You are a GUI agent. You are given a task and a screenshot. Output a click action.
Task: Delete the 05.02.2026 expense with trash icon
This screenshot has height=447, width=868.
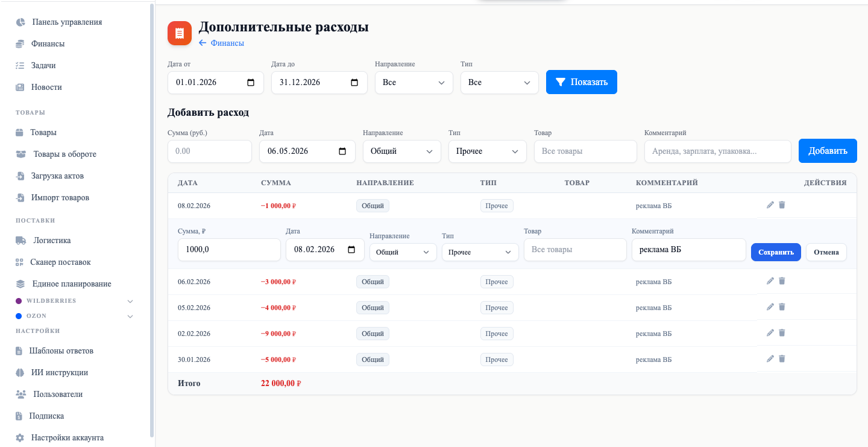click(x=782, y=307)
